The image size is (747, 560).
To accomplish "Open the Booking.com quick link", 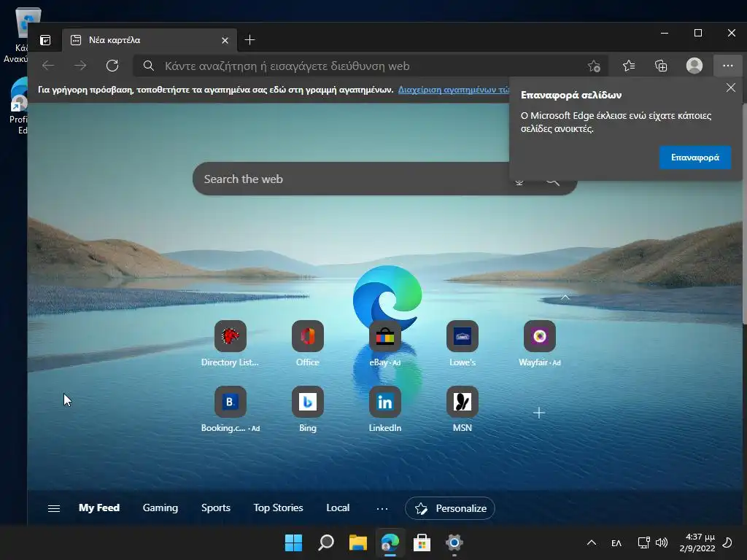I will [x=230, y=410].
